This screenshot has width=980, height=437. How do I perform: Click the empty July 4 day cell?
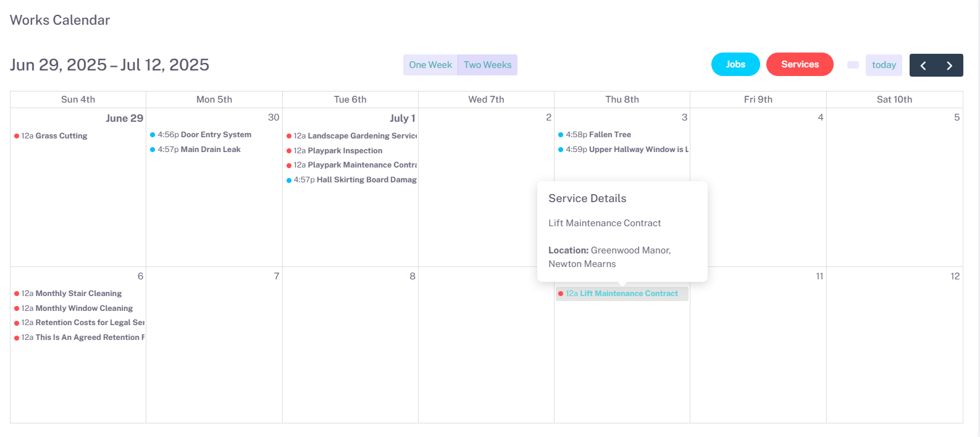758,198
